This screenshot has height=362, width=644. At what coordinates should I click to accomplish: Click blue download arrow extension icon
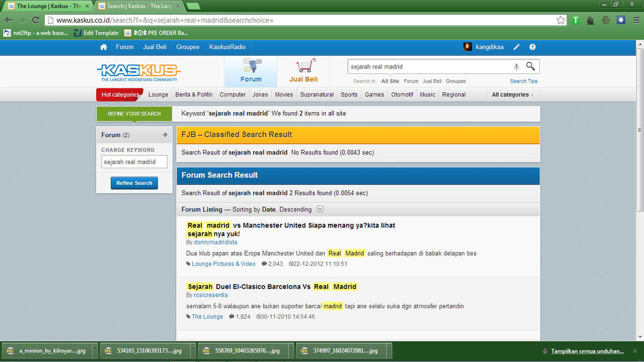coord(621,20)
